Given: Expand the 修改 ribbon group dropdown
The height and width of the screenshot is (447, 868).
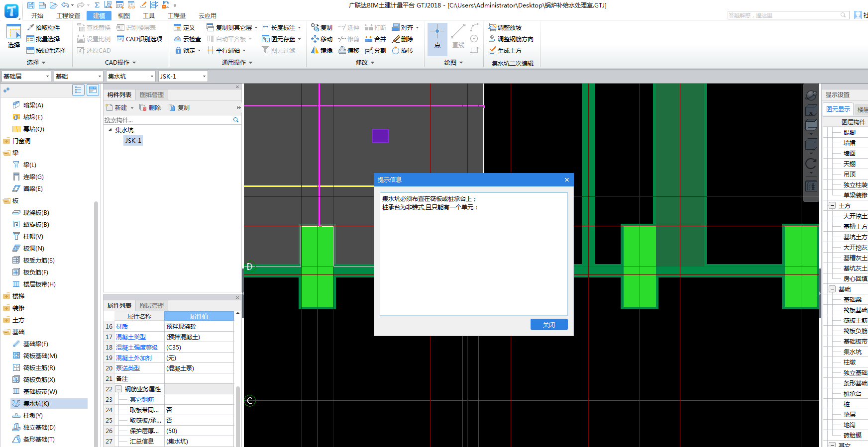Looking at the screenshot, I should pyautogui.click(x=365, y=63).
